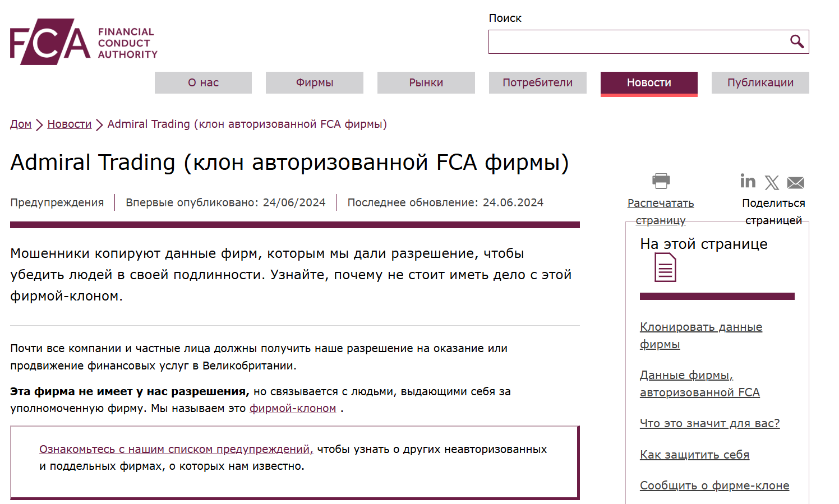Share the page via LinkedIn icon

point(748,181)
